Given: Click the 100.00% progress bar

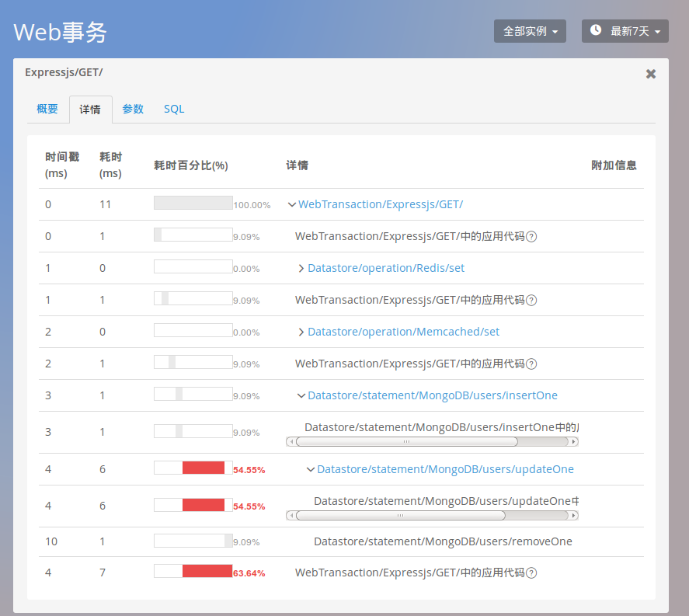Looking at the screenshot, I should coord(193,203).
